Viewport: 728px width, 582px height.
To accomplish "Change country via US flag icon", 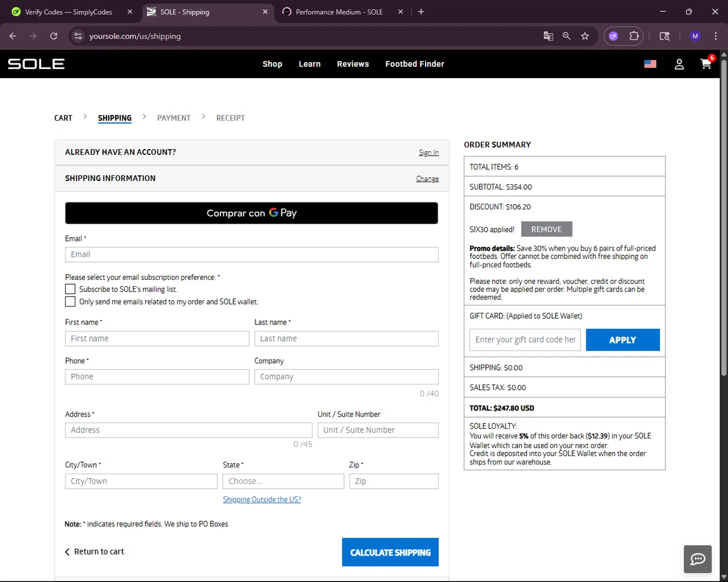I will pyautogui.click(x=650, y=64).
